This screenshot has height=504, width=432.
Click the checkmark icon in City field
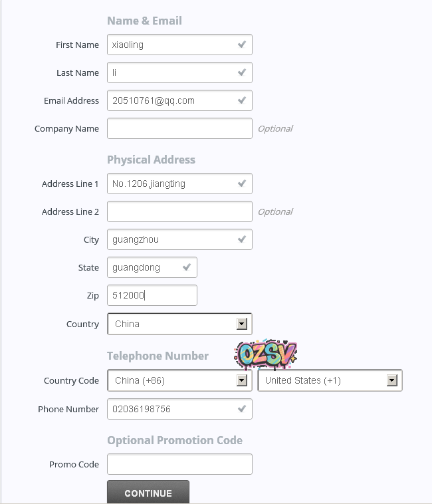242,239
